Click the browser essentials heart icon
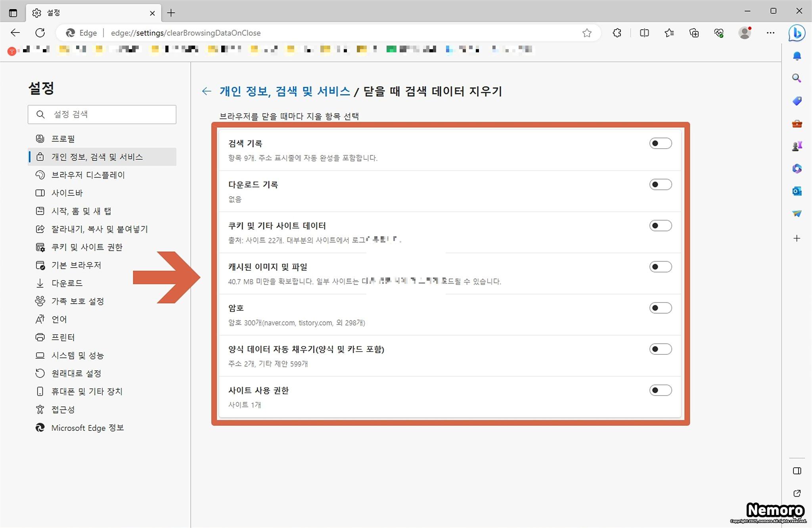 (x=719, y=33)
